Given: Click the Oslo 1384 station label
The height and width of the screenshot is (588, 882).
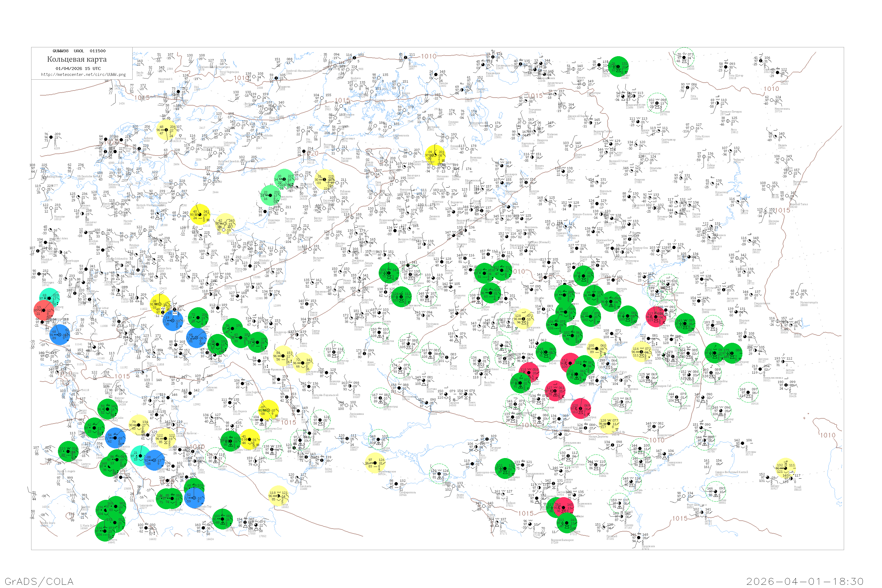Looking at the screenshot, I should (196, 88).
